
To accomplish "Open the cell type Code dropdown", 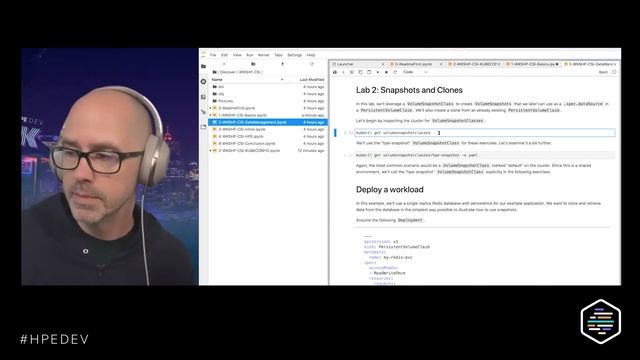I will 415,72.
